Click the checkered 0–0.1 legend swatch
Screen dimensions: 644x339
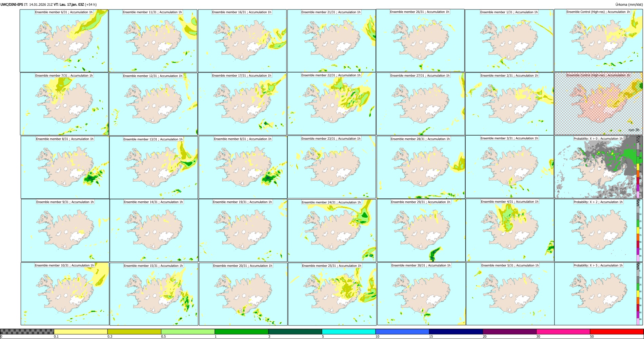pos(27,332)
